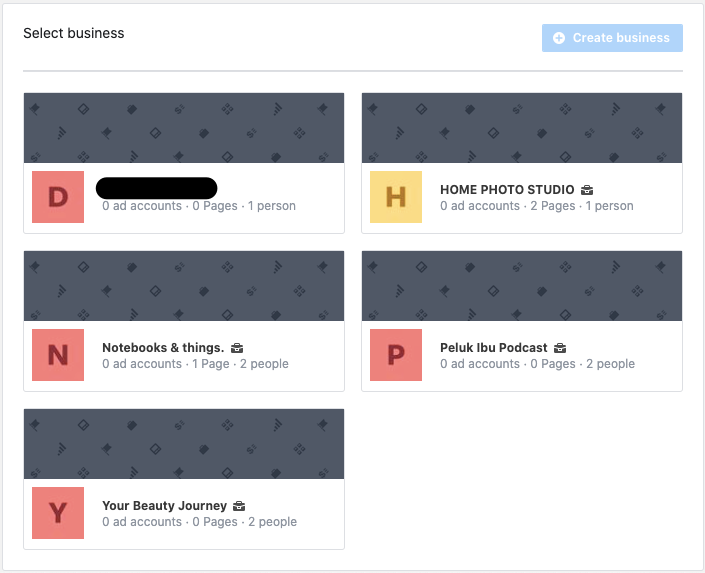
Task: Click the Create business button
Action: tap(612, 38)
